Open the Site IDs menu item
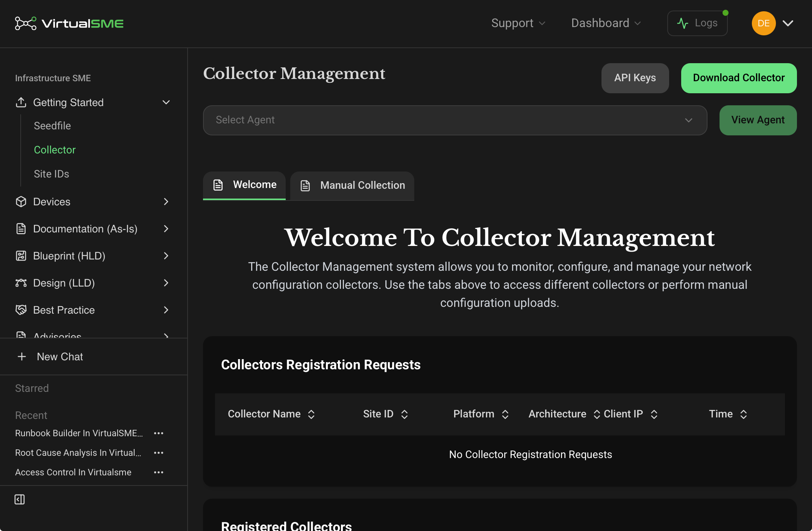 click(52, 174)
